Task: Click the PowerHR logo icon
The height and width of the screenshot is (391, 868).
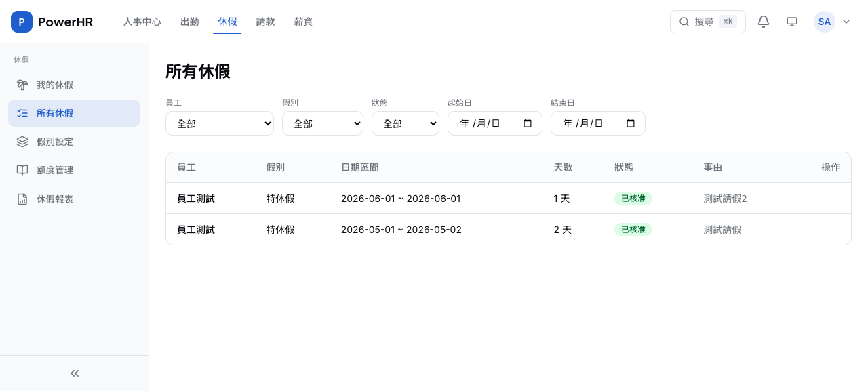Action: pyautogui.click(x=22, y=22)
